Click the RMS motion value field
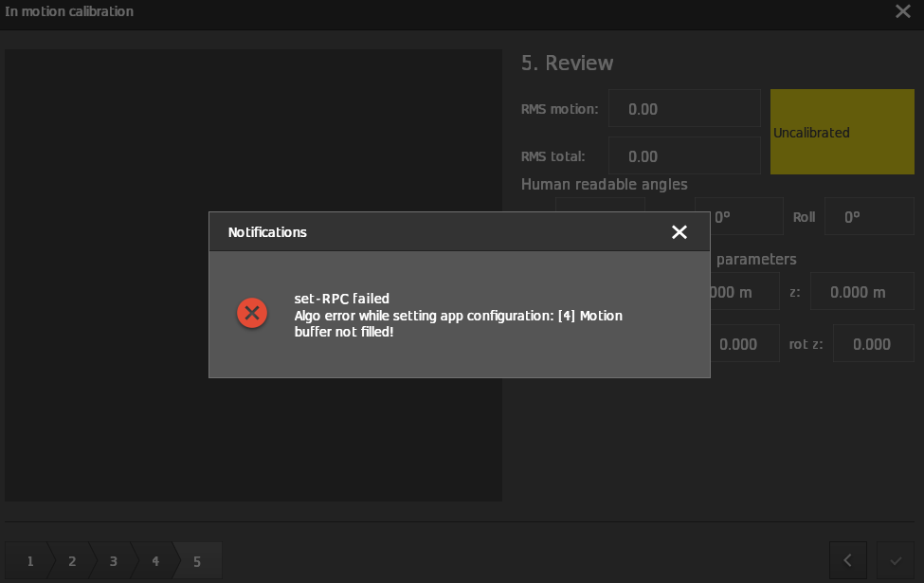This screenshot has height=583, width=924. 683,109
